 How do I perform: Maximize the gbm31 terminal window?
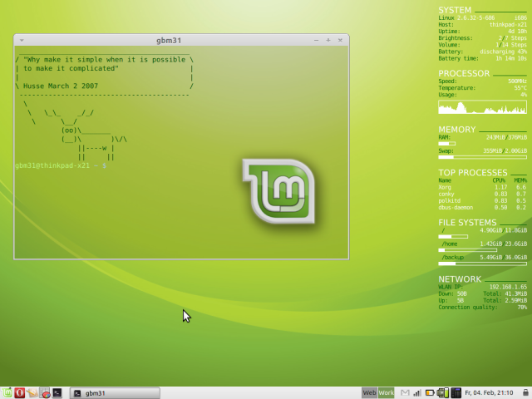click(x=328, y=41)
